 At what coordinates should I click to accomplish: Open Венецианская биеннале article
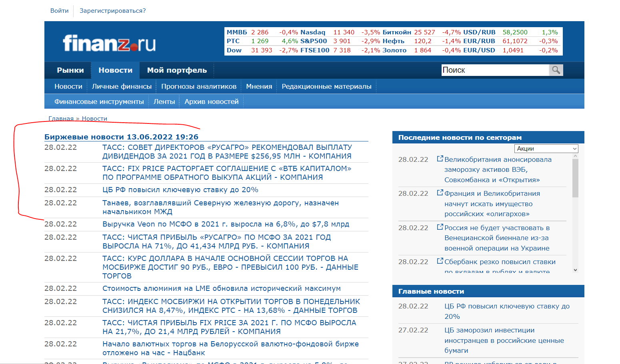(497, 238)
